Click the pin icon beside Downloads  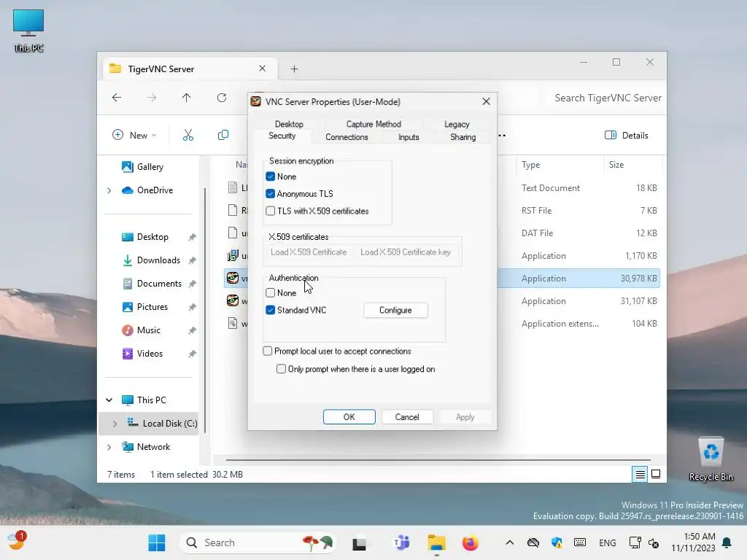point(192,260)
